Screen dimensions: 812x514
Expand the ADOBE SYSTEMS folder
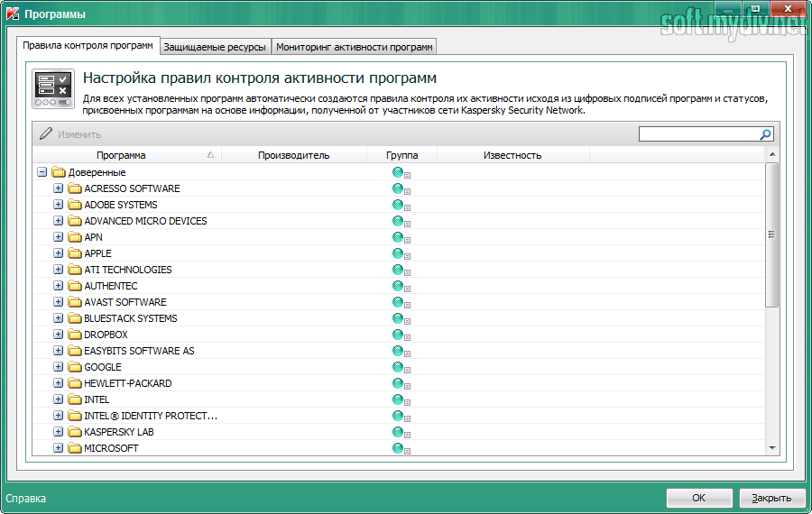pyautogui.click(x=58, y=205)
